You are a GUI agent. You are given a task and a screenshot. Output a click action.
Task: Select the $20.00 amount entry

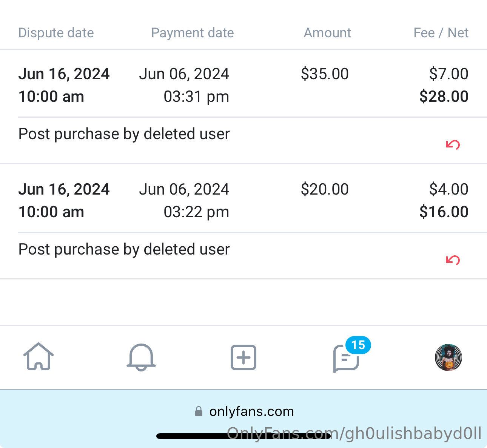pos(325,189)
